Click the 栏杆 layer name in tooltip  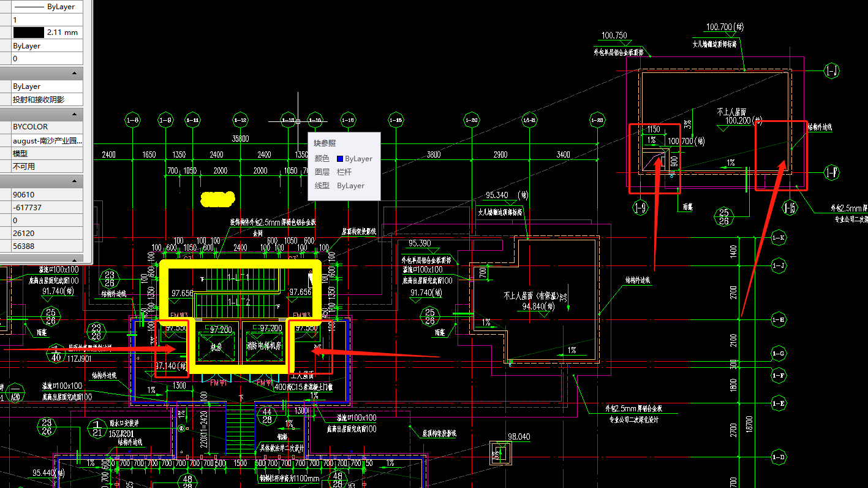[345, 172]
